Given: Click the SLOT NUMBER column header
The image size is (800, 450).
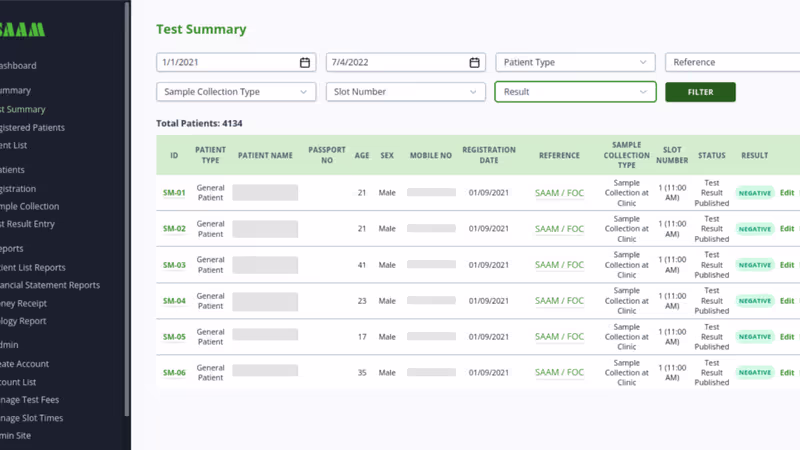Looking at the screenshot, I should (x=672, y=155).
